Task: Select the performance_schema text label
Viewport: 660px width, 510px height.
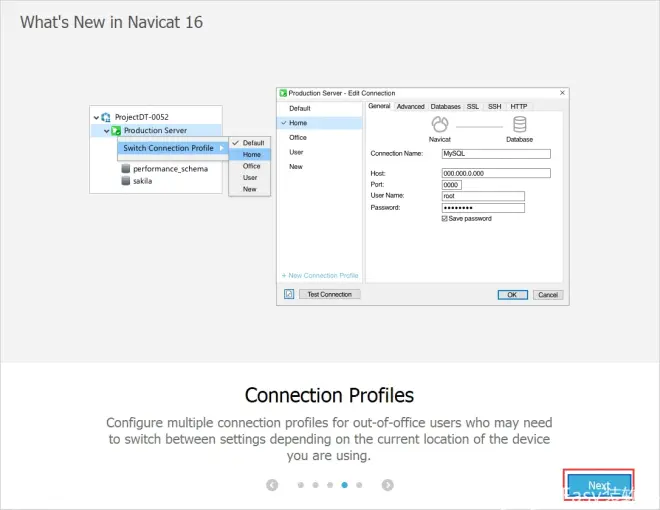Action: click(x=170, y=169)
